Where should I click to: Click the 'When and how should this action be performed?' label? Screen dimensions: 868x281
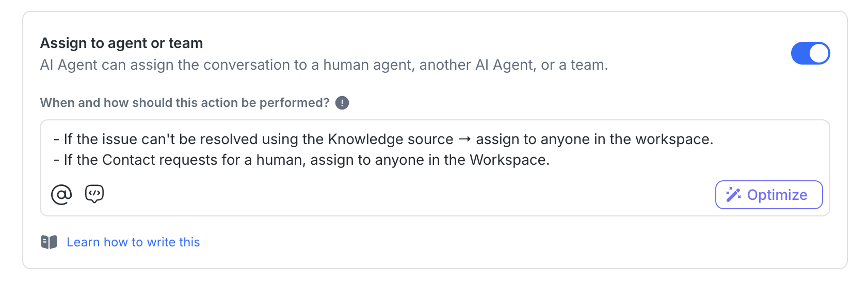click(x=185, y=103)
